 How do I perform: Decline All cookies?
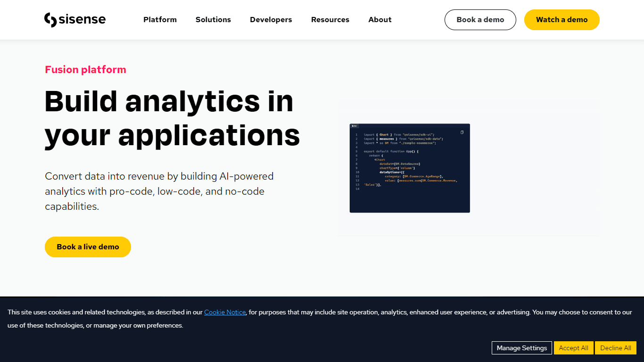coord(616,348)
